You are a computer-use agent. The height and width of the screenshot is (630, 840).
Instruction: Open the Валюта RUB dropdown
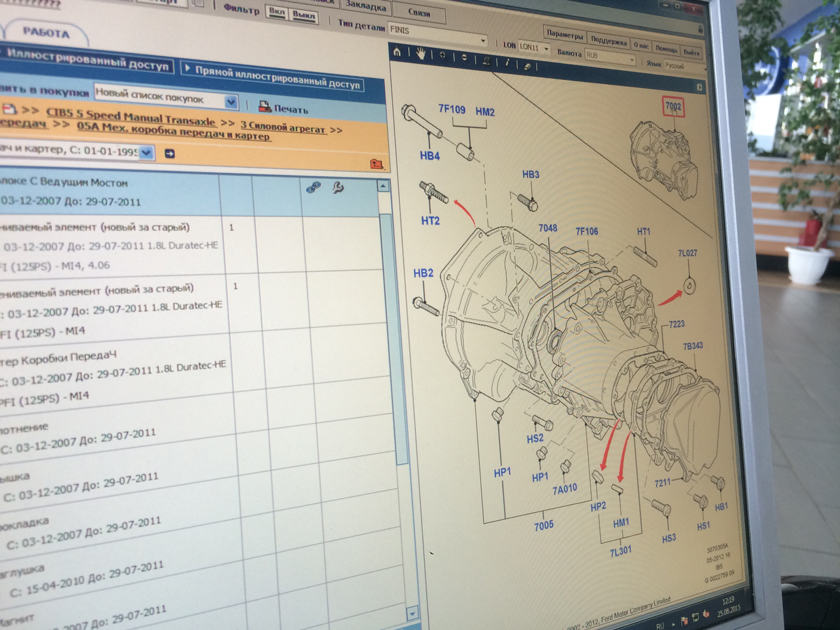tap(610, 56)
